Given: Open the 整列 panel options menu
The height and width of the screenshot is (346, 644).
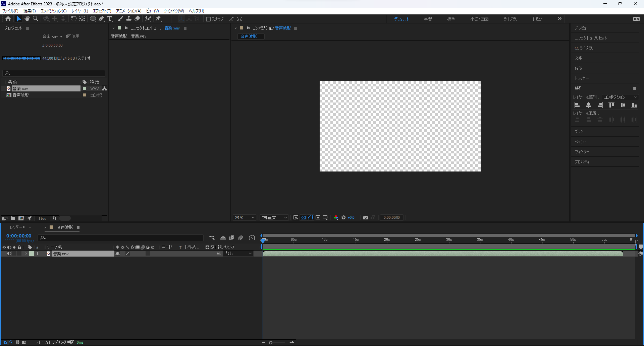Looking at the screenshot, I should [x=634, y=88].
